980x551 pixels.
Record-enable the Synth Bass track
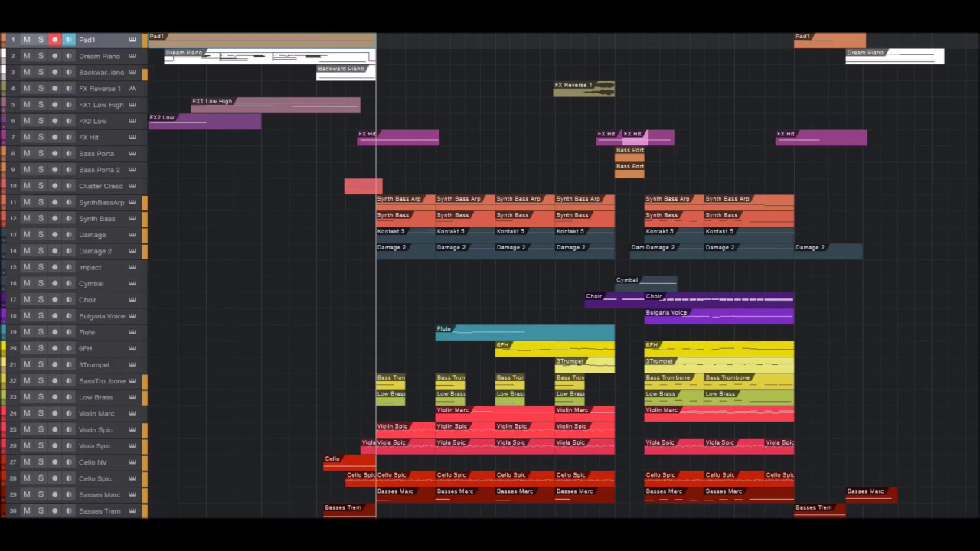pyautogui.click(x=54, y=219)
